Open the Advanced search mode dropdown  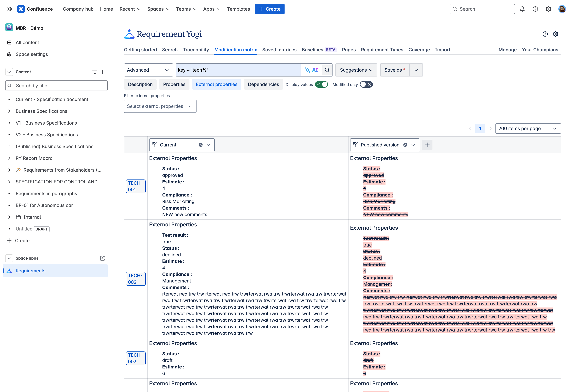(x=148, y=70)
